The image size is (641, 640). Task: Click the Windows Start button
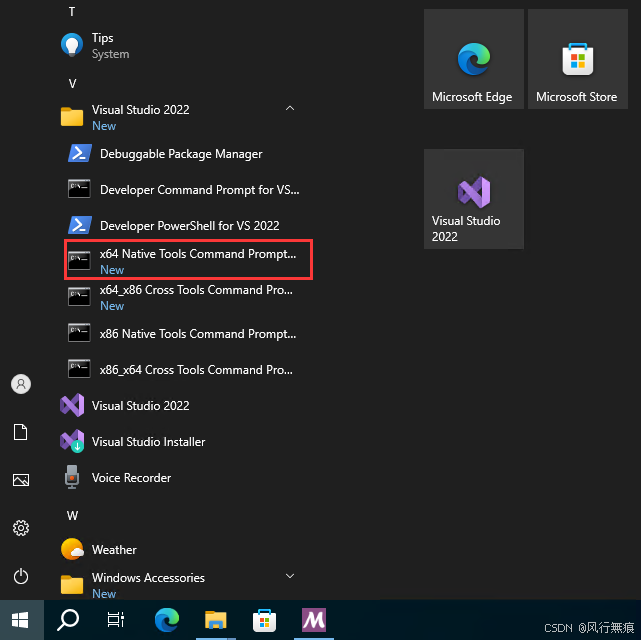click(20, 620)
